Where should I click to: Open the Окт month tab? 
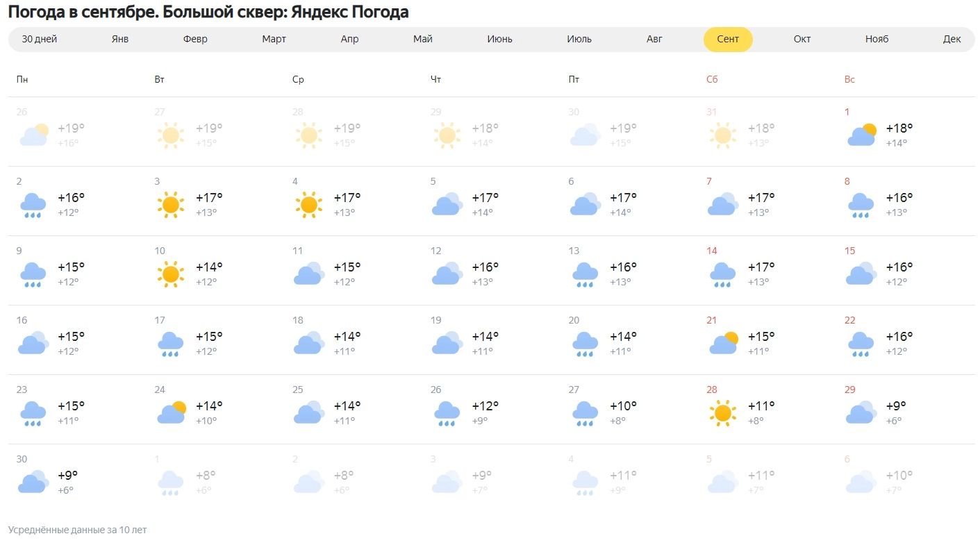(802, 39)
